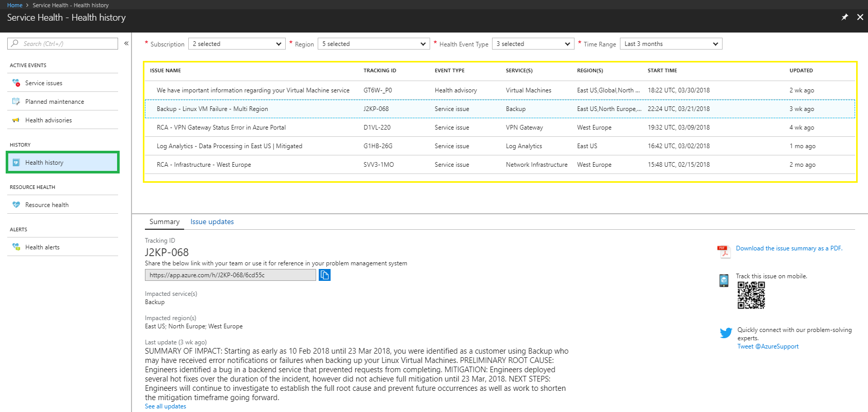
Task: Click the Twitter bird icon
Action: coord(726,333)
